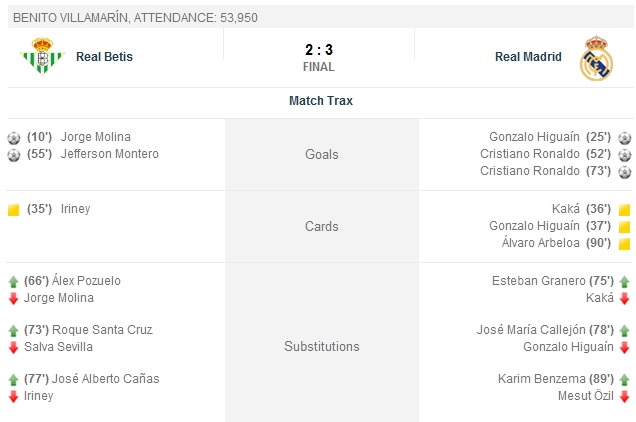Click the 2 : 3 final score

[318, 49]
